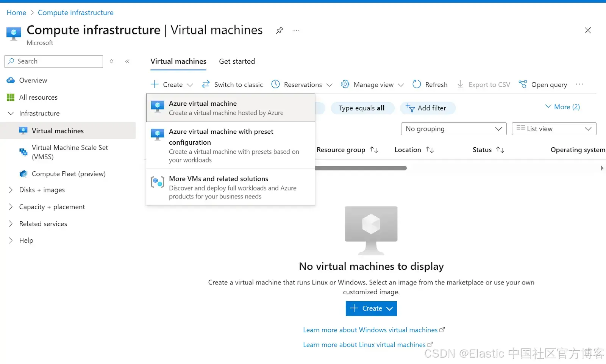Screen dimensions: 606x364
Task: Refresh the virtual machines list
Action: [x=430, y=84]
